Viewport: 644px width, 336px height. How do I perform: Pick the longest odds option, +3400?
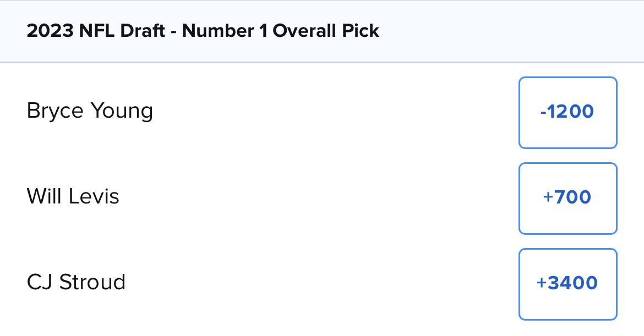tap(567, 284)
